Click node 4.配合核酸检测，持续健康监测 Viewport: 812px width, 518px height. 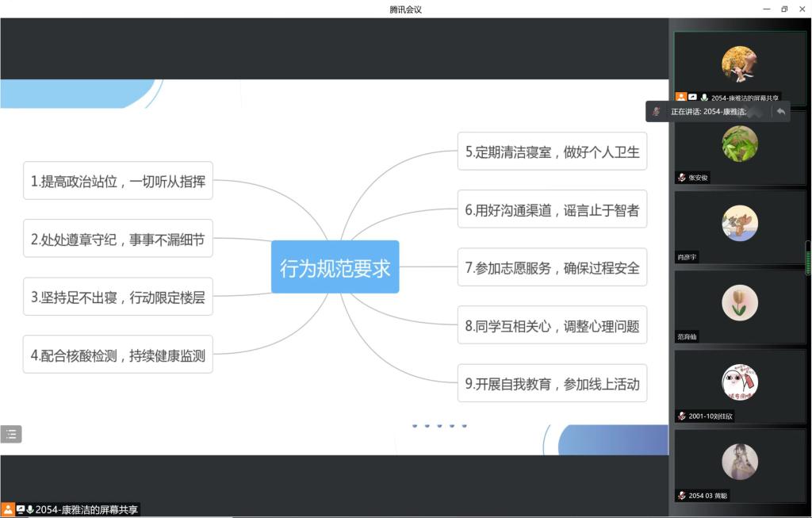118,355
